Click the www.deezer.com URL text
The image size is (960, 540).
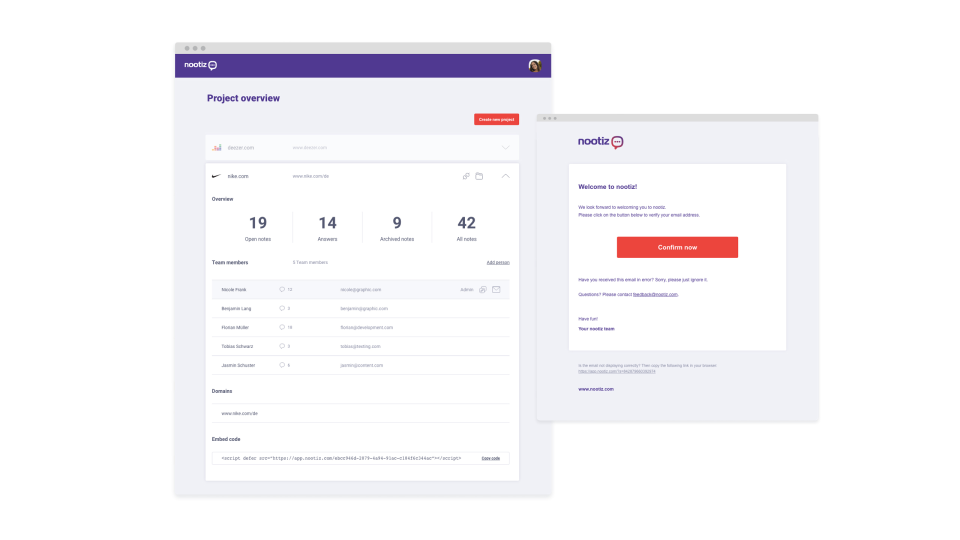click(310, 148)
